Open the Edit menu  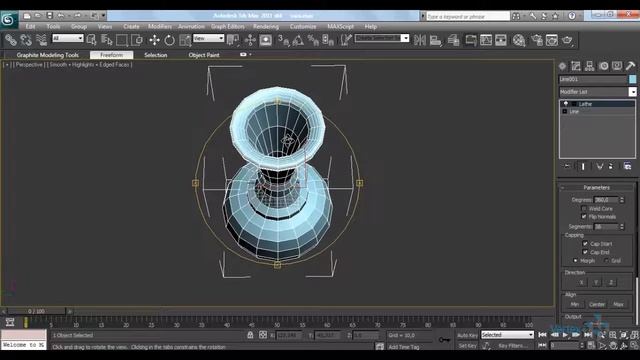(31, 27)
